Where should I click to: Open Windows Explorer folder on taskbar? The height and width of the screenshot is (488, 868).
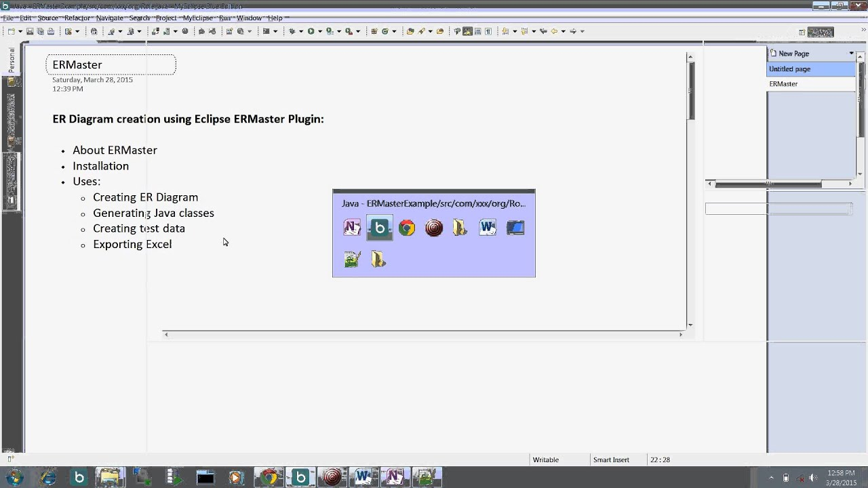tap(109, 477)
